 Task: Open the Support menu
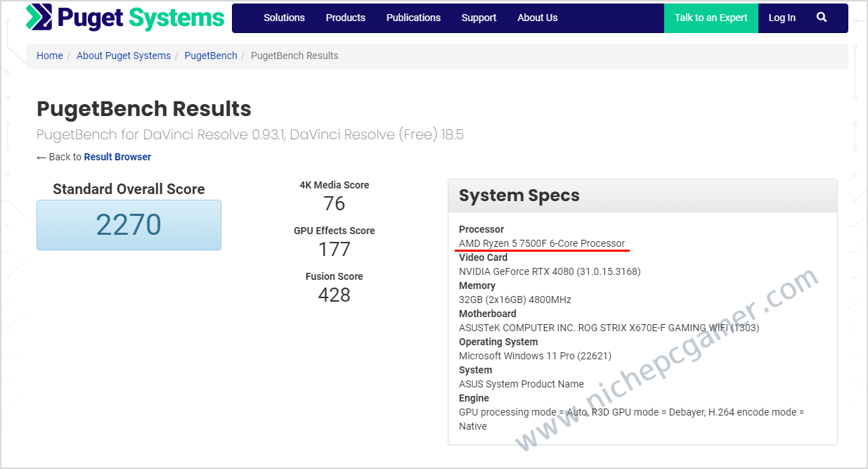pyautogui.click(x=479, y=18)
